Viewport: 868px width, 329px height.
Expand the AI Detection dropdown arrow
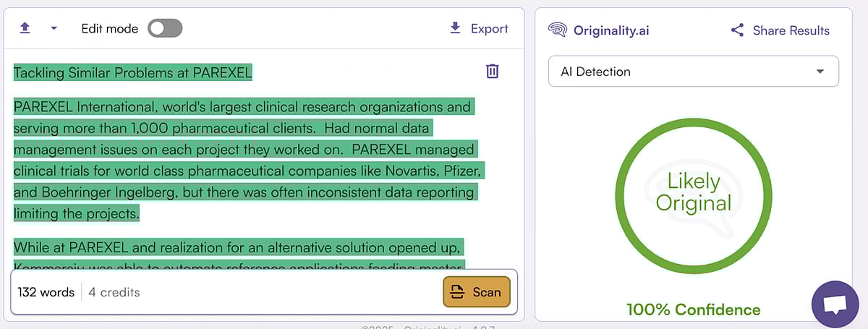(820, 72)
